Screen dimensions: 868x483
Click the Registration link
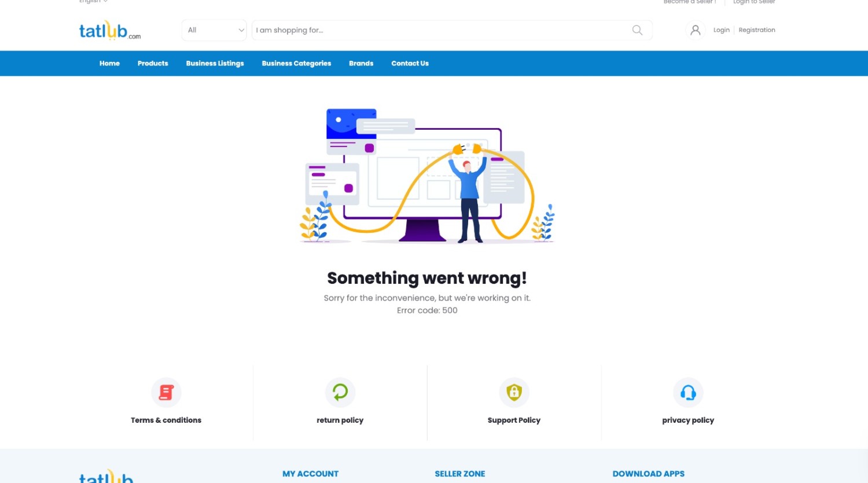pyautogui.click(x=756, y=30)
